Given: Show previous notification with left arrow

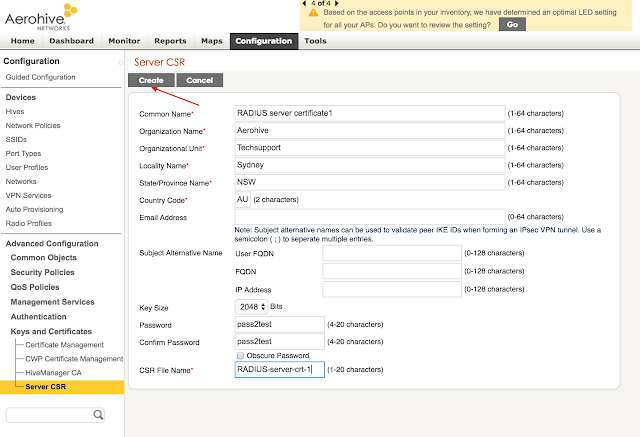Looking at the screenshot, I should (x=304, y=3).
